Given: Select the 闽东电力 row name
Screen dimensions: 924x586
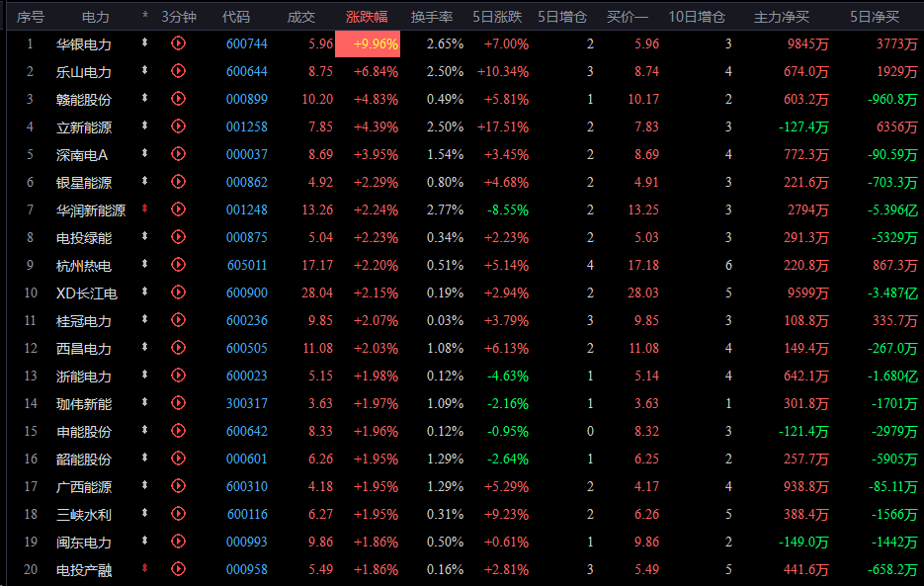Looking at the screenshot, I should click(x=84, y=543).
